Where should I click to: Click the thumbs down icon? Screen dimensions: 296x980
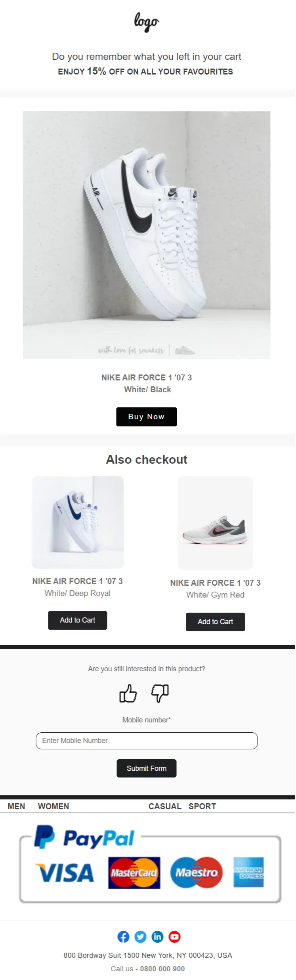coord(160,693)
